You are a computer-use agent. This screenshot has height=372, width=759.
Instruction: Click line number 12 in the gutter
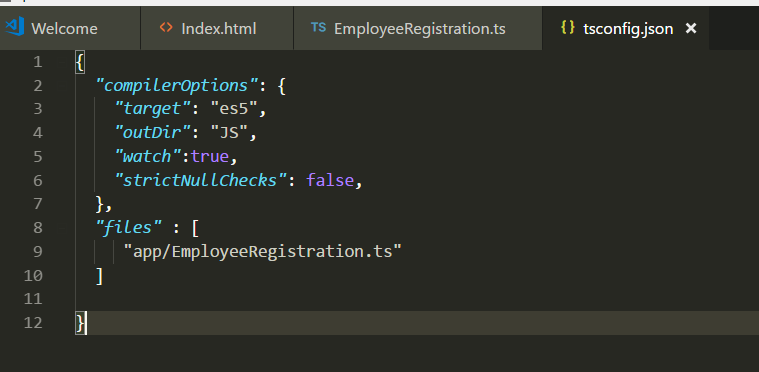[33, 322]
